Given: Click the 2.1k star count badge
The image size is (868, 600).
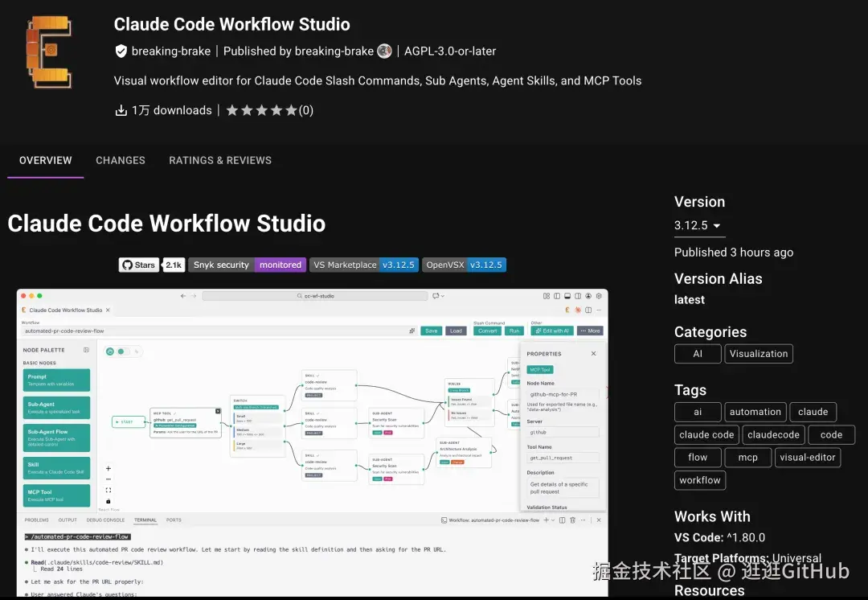Looking at the screenshot, I should coord(174,265).
